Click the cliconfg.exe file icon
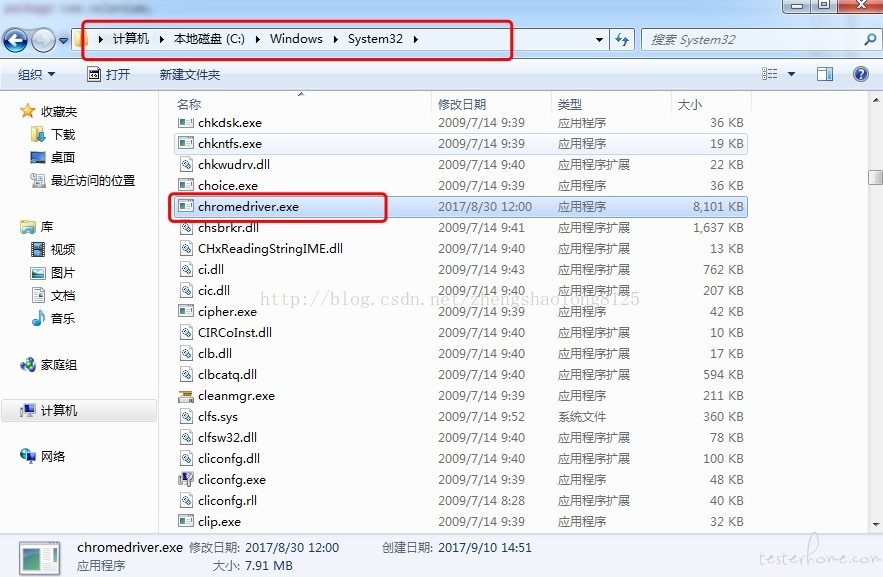 [186, 480]
